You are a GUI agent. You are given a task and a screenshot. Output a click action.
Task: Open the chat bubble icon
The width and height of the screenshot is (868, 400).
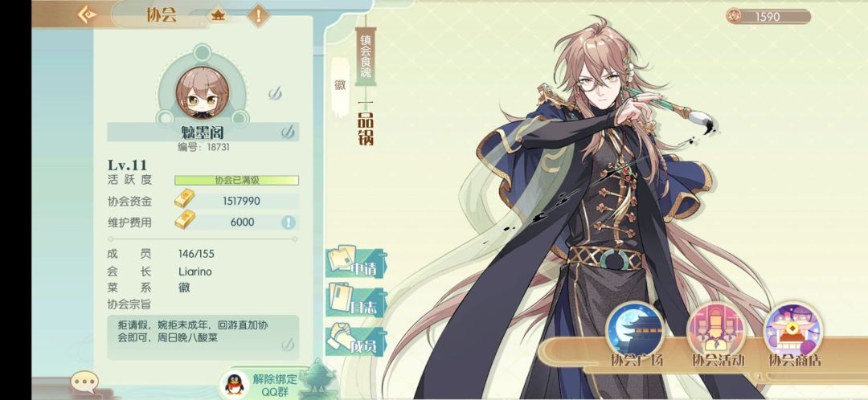84,382
